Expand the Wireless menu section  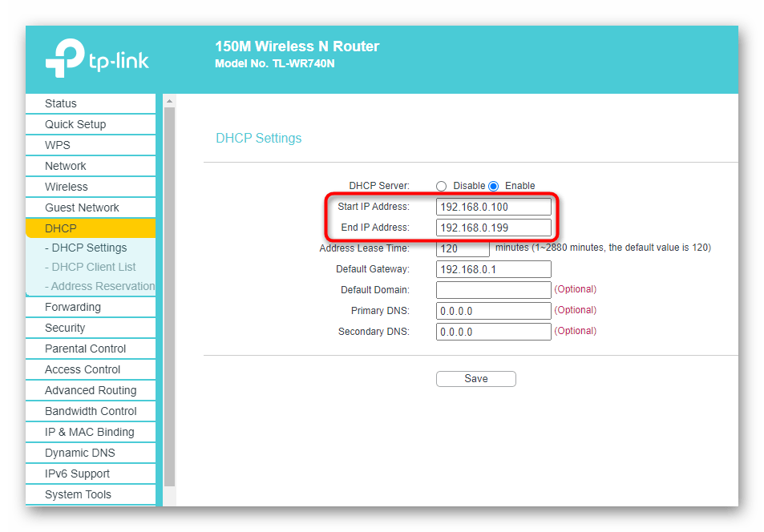point(67,187)
